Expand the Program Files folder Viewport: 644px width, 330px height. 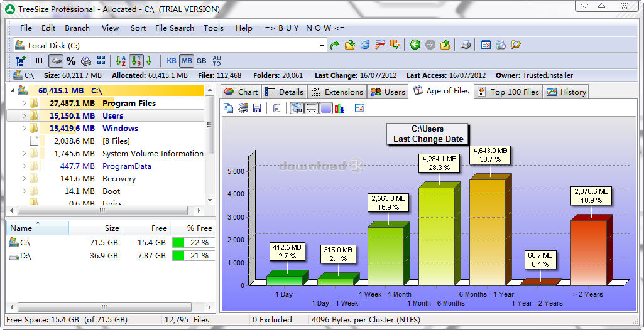click(24, 103)
